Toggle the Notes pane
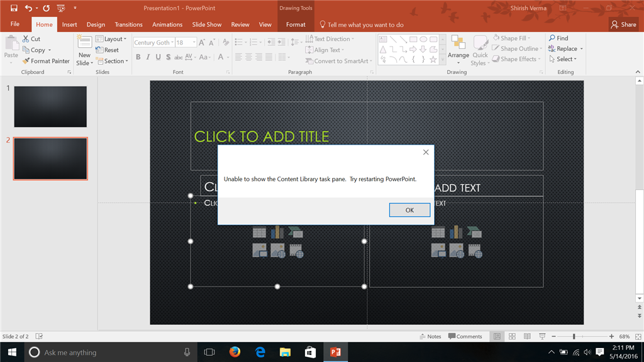Image resolution: width=644 pixels, height=362 pixels. click(430, 336)
